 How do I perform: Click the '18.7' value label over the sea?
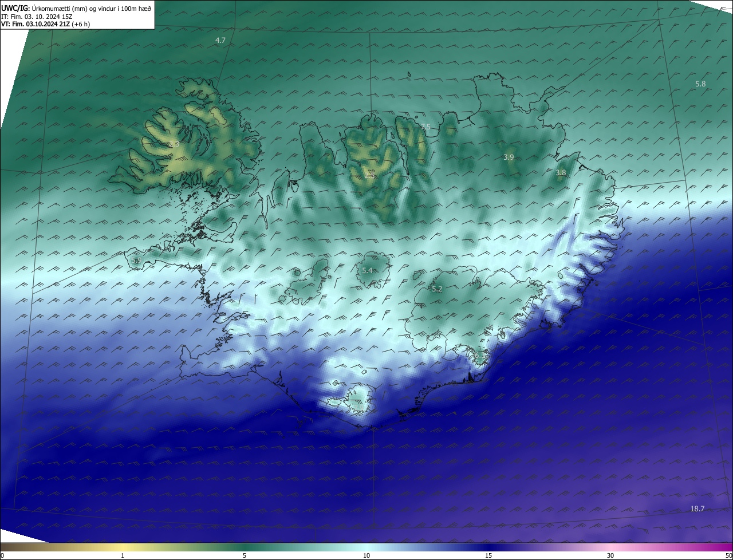(697, 508)
